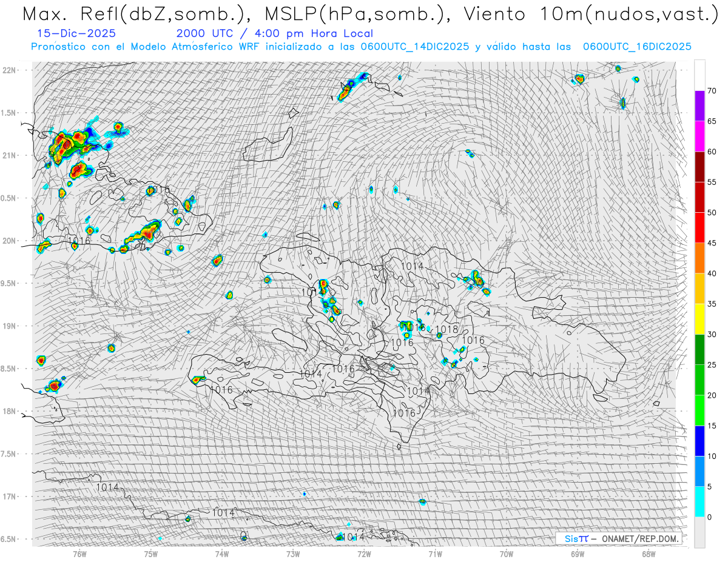Click the '22N' latitude axis label
Screen dimensions: 728x562
(9, 70)
